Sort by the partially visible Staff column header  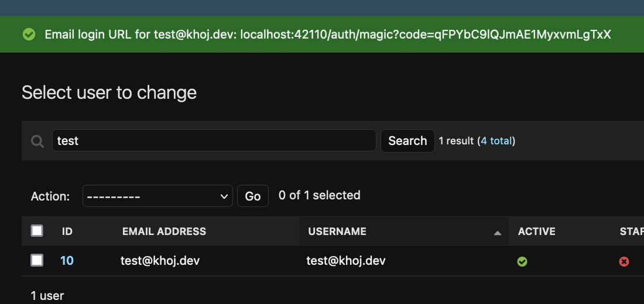(x=631, y=232)
